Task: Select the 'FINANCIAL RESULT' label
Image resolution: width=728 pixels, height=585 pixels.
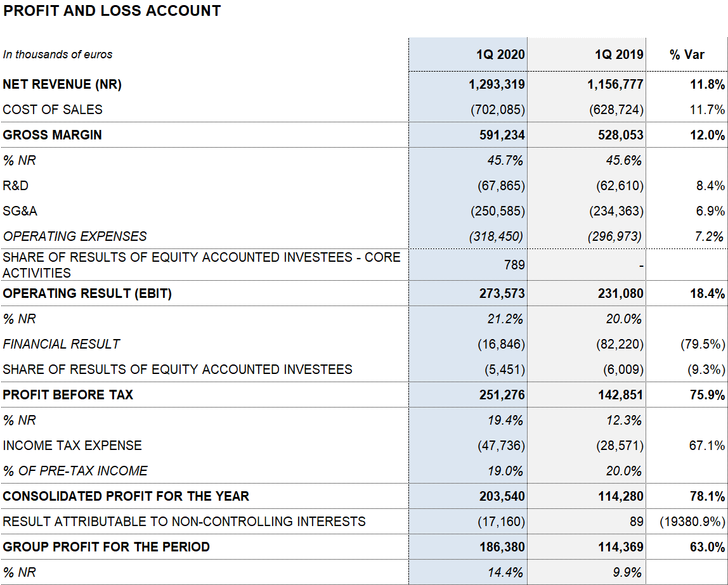Action: pos(62,344)
